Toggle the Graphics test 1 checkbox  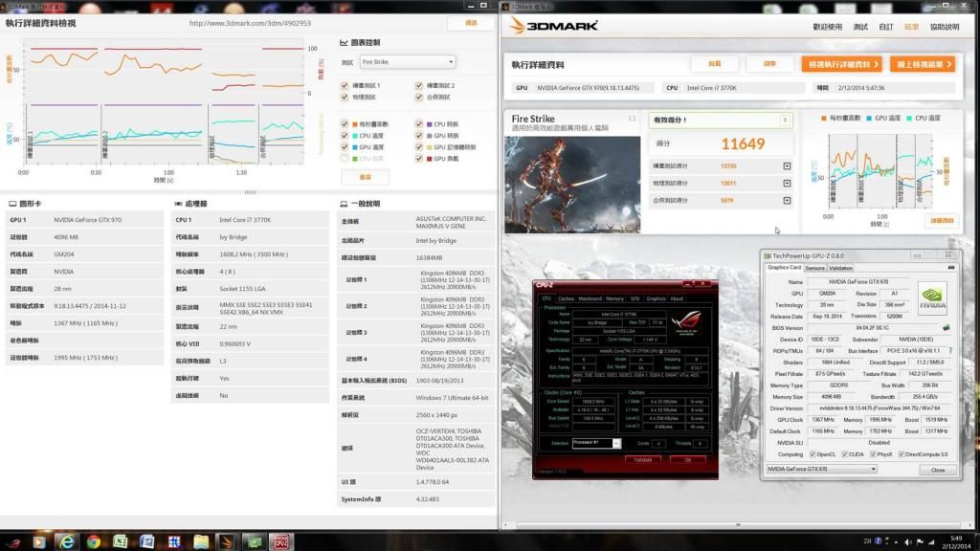point(345,85)
